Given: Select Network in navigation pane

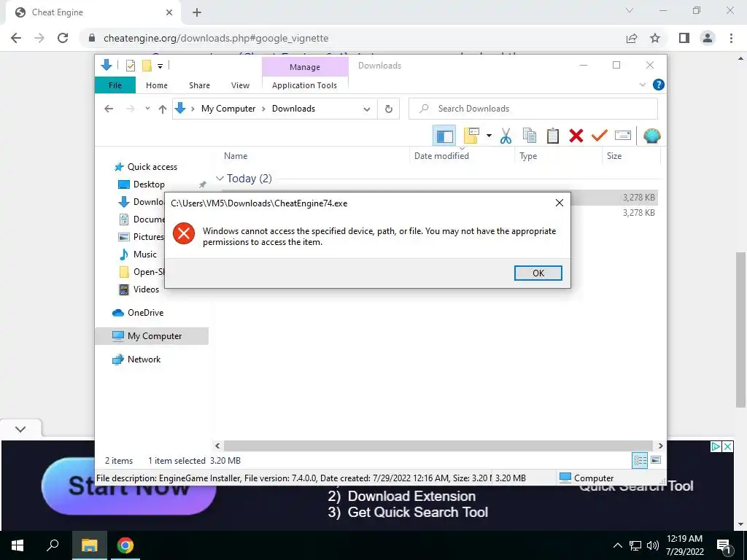Looking at the screenshot, I should point(144,359).
